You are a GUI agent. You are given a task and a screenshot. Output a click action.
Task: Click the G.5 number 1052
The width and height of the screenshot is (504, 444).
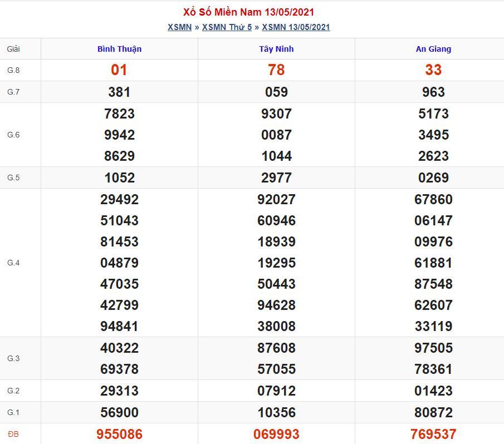[119, 177]
